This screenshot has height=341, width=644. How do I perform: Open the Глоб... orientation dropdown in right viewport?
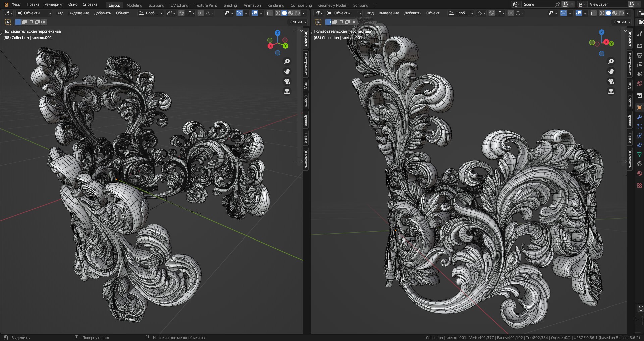462,13
